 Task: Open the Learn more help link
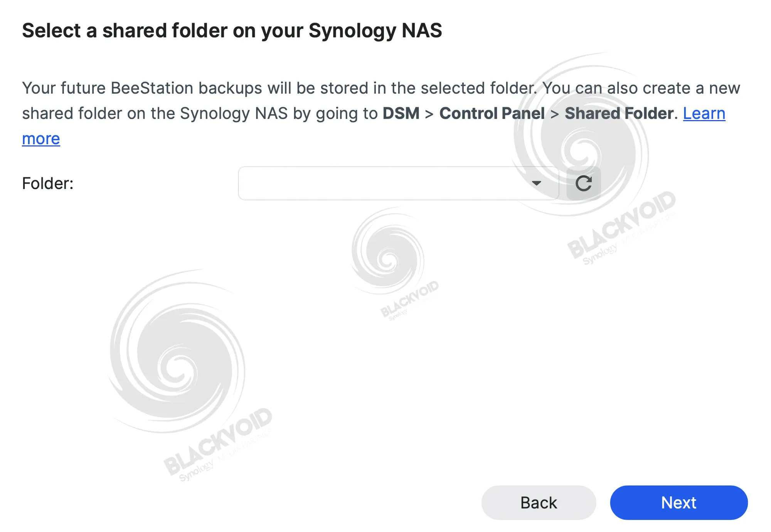coord(704,113)
